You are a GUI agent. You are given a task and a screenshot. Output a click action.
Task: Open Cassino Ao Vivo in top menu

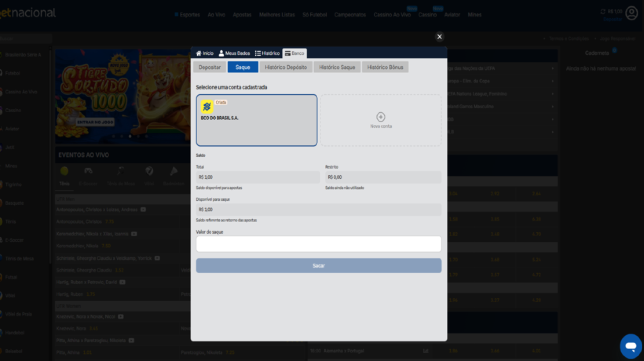pyautogui.click(x=392, y=15)
